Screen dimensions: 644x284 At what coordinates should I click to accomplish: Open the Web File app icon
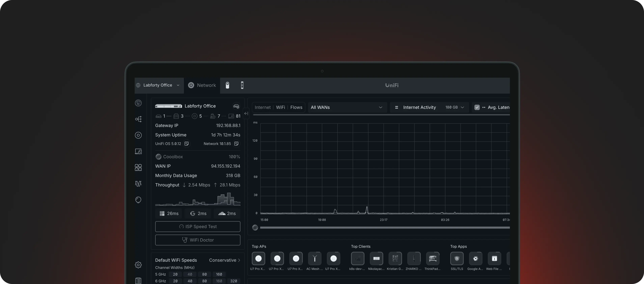tap(494, 258)
